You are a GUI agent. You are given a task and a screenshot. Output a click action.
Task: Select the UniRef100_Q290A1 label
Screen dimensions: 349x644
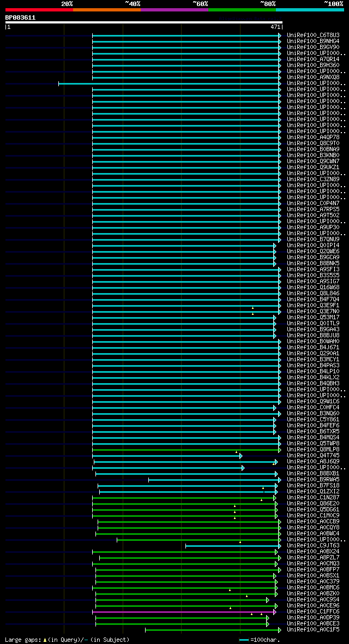313,354
